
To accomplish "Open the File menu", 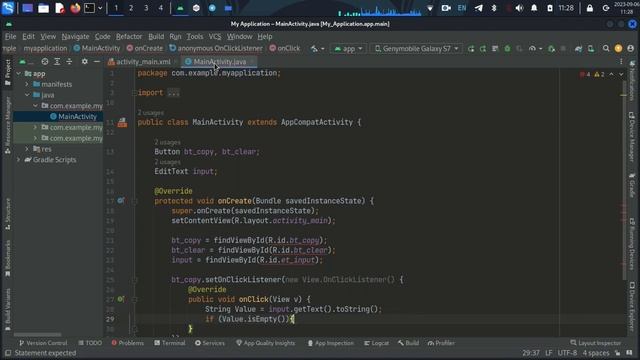I will [10, 36].
